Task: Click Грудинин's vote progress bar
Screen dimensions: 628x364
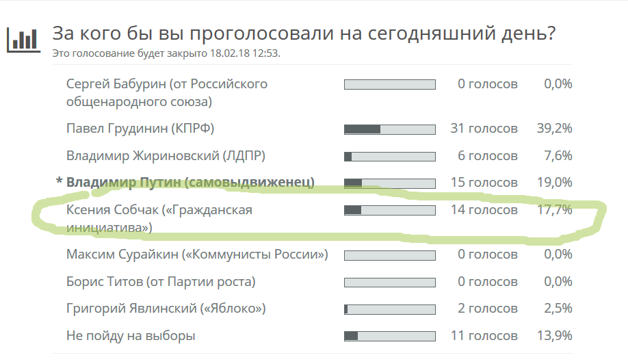Action: pyautogui.click(x=389, y=129)
